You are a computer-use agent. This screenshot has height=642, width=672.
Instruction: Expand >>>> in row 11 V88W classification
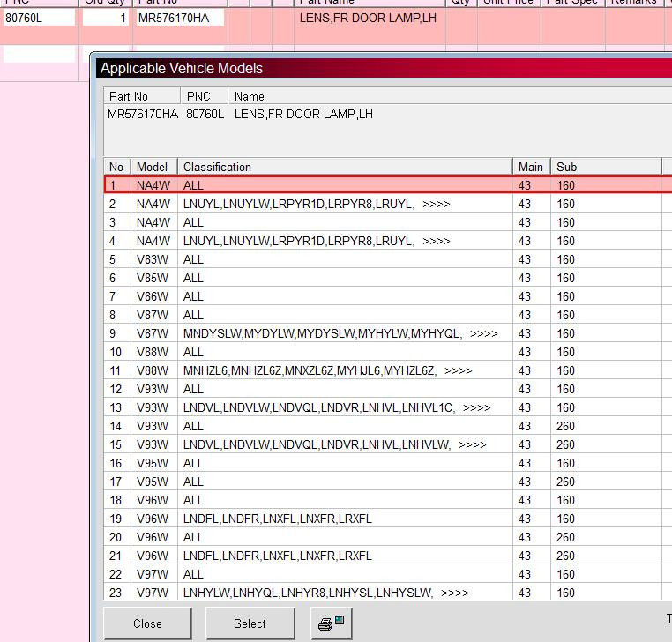coord(459,370)
